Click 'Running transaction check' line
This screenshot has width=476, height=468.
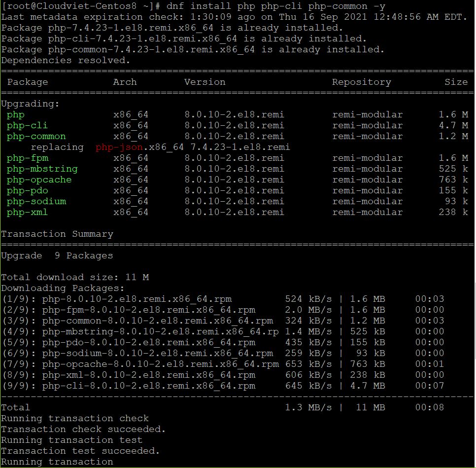pyautogui.click(x=75, y=419)
